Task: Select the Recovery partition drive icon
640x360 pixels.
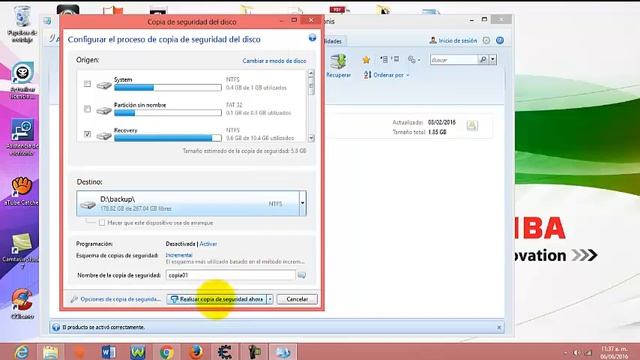Action: pyautogui.click(x=104, y=136)
